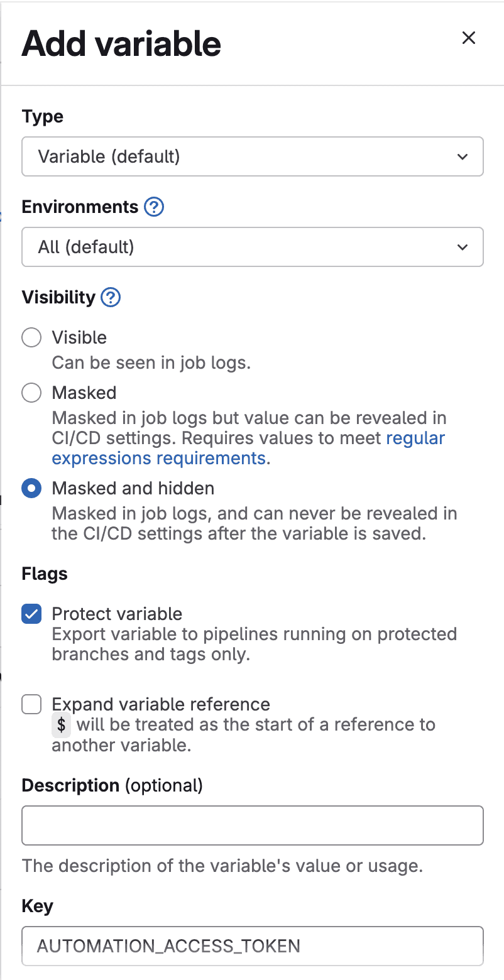Image resolution: width=504 pixels, height=980 pixels.
Task: Select the Visible radio button
Action: (x=31, y=337)
